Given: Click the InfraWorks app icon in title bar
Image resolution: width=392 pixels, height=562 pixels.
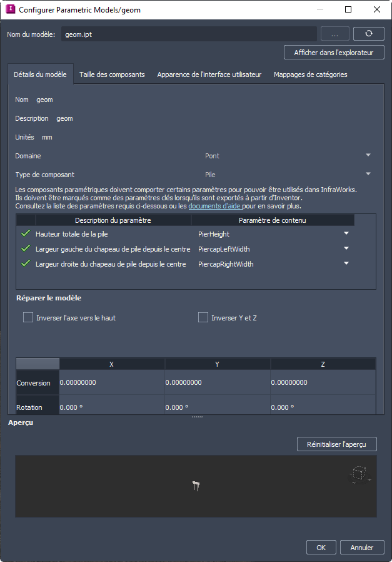Looking at the screenshot, I should pyautogui.click(x=10, y=9).
